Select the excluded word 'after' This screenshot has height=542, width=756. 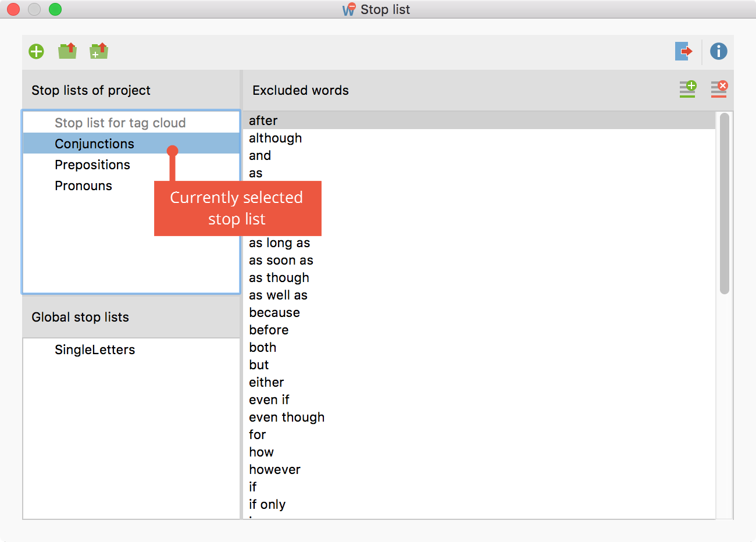tap(479, 120)
